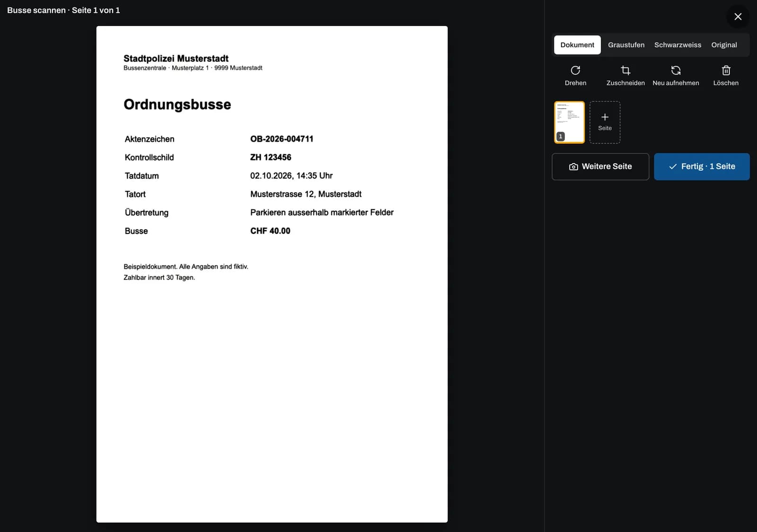The image size is (757, 532).
Task: Click Zahlbar innert 30 Tagen note
Action: tap(159, 278)
